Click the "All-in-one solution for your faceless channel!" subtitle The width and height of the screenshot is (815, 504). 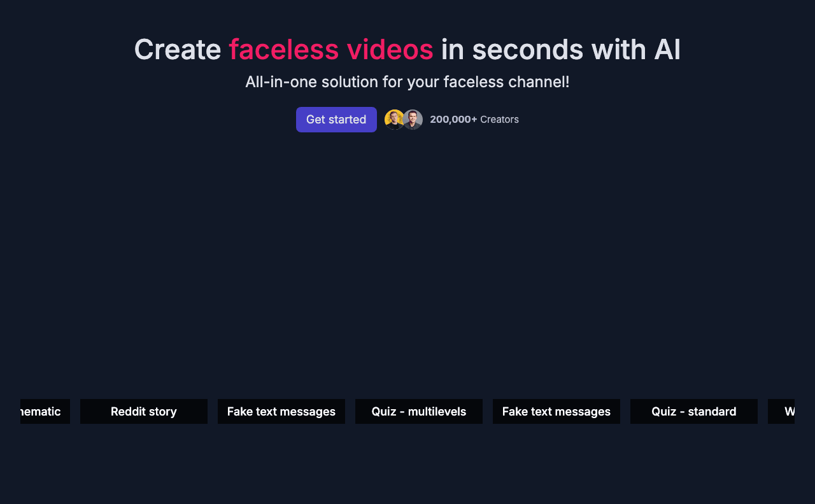click(x=407, y=82)
